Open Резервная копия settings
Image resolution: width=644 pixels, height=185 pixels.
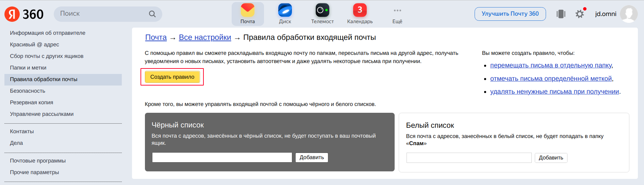tap(31, 103)
